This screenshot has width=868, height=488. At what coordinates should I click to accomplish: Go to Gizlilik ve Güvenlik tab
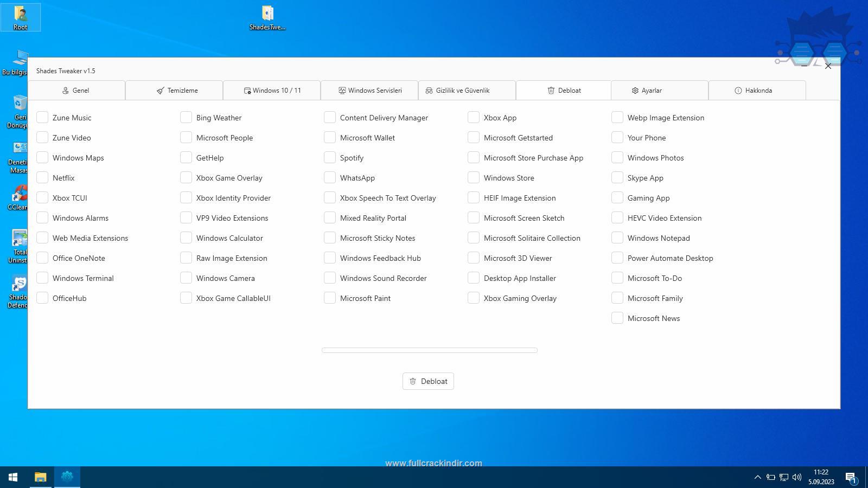pyautogui.click(x=467, y=91)
